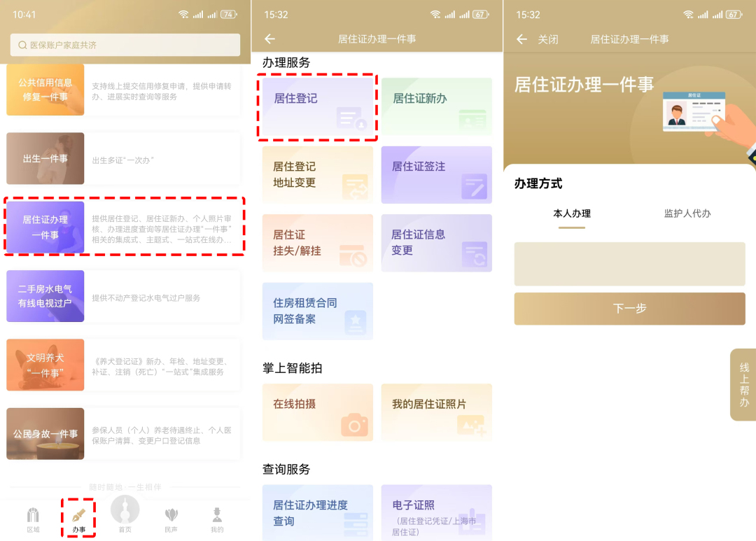The width and height of the screenshot is (756, 541).
Task: Click the 医保账户家庭共济 search box
Action: (125, 45)
